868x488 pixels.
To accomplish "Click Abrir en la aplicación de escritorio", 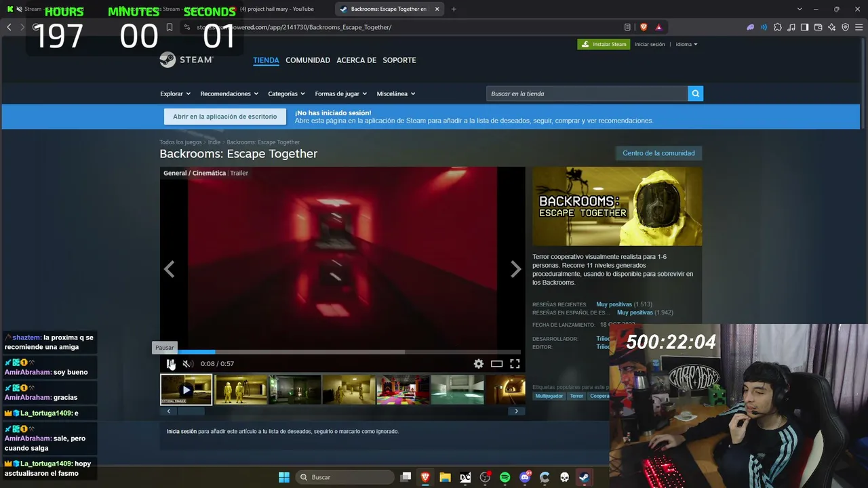I will 225,117.
